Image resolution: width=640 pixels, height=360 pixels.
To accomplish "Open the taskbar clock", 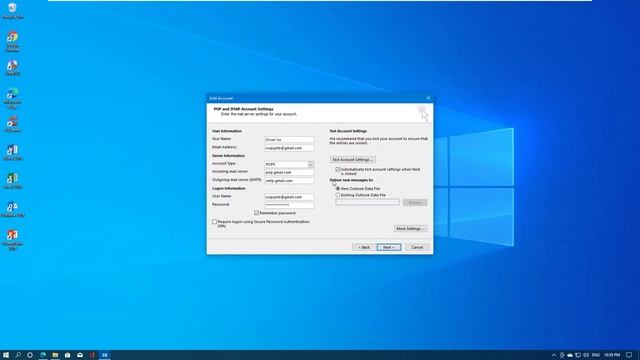I will coord(612,355).
